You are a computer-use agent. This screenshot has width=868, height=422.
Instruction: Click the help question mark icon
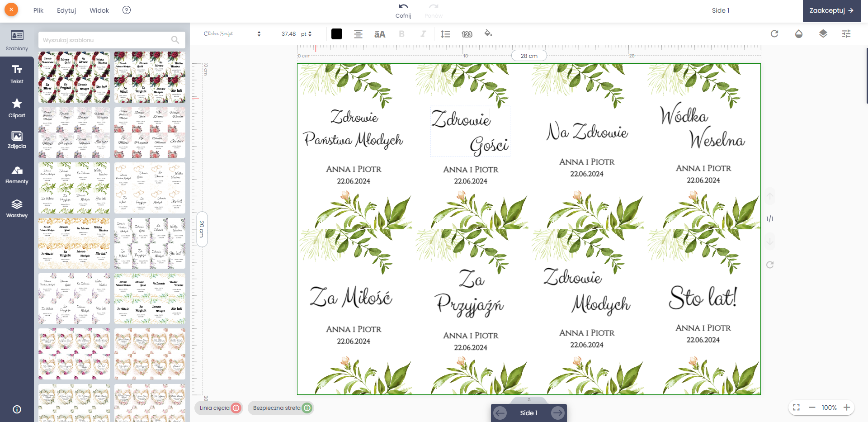click(x=127, y=10)
